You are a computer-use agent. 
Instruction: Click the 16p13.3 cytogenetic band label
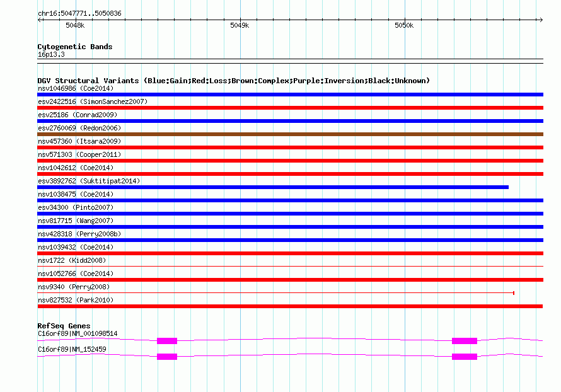(51, 54)
